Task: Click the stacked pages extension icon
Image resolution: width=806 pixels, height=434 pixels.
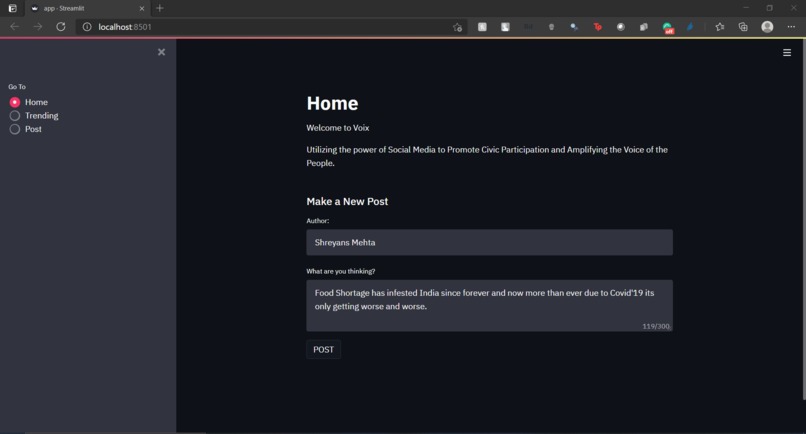Action: [644, 27]
